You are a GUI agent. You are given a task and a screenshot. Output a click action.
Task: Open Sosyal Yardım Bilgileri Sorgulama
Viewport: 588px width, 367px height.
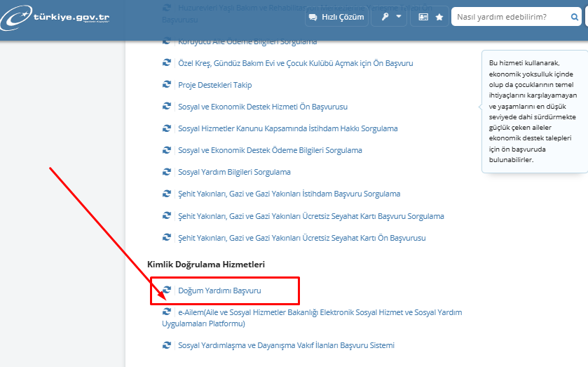coord(234,172)
